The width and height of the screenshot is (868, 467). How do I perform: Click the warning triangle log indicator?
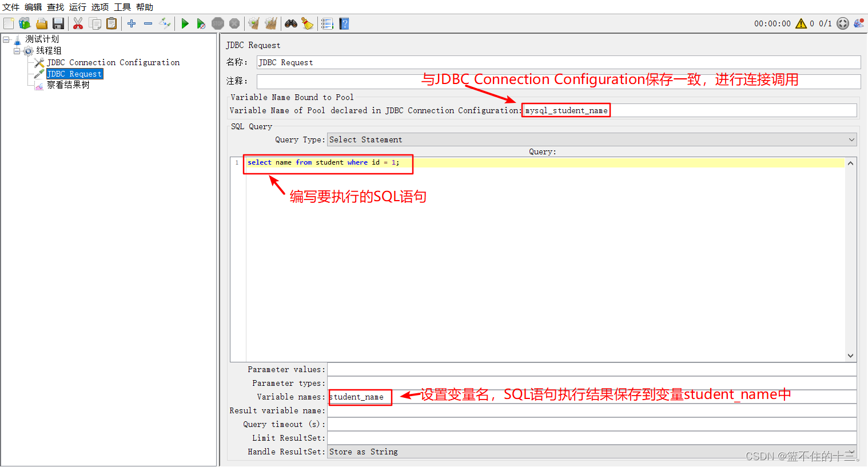(x=801, y=23)
